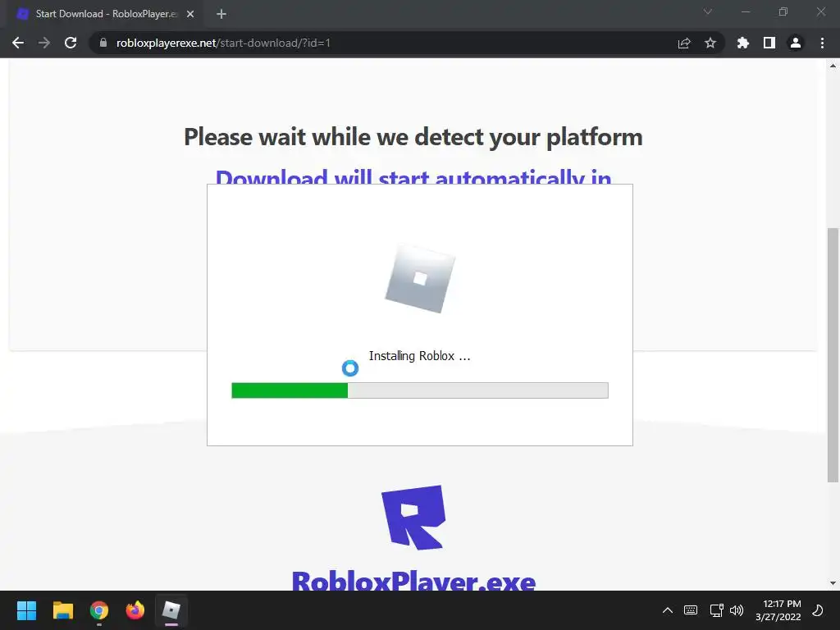Click the 'Installing Roblox ...' status text
This screenshot has width=840, height=630.
click(x=419, y=356)
